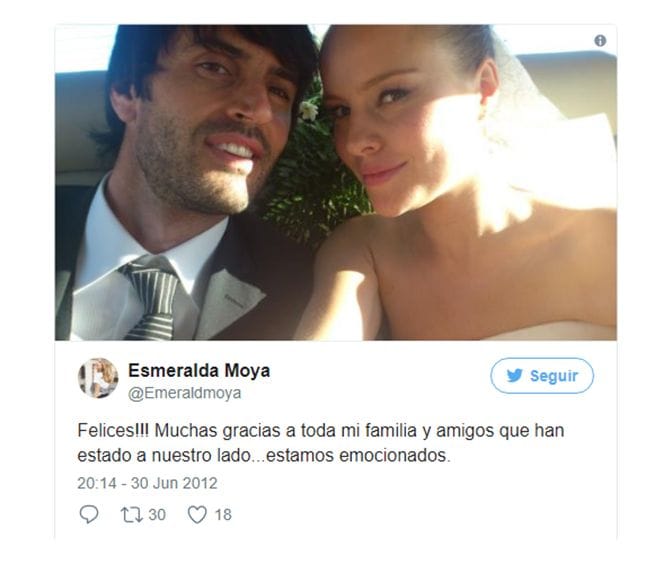Screen dimensions: 655x563
Task: Open the tweet timestamp 20:14 - 30 Jun 2012
Action: [x=147, y=483]
